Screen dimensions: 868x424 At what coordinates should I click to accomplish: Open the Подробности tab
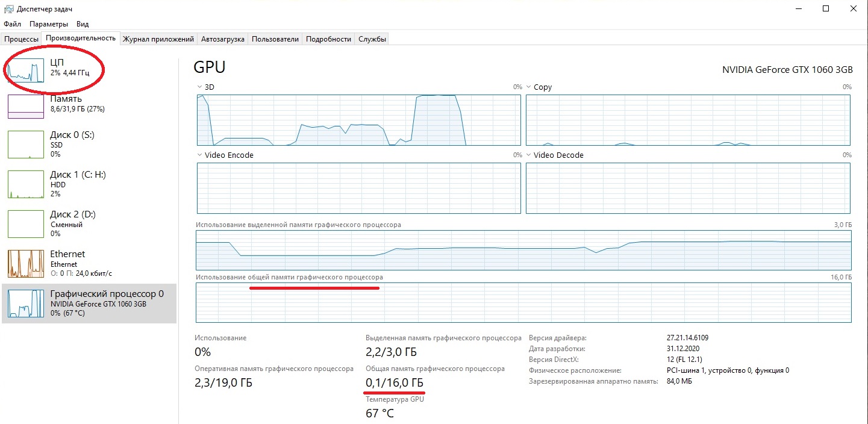click(328, 39)
